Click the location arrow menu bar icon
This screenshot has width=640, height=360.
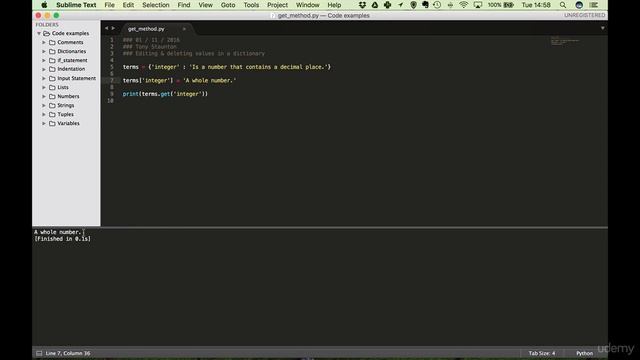click(400, 5)
